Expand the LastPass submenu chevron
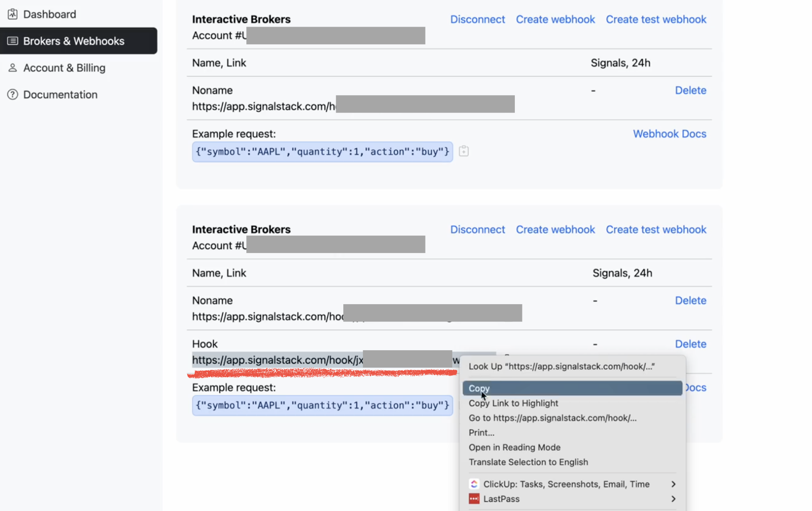The image size is (812, 511). pos(673,499)
